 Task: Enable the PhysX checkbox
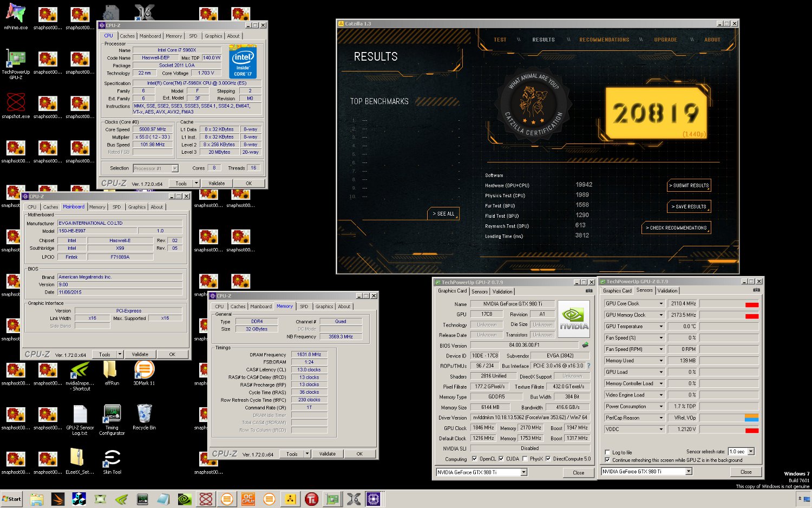[525, 459]
